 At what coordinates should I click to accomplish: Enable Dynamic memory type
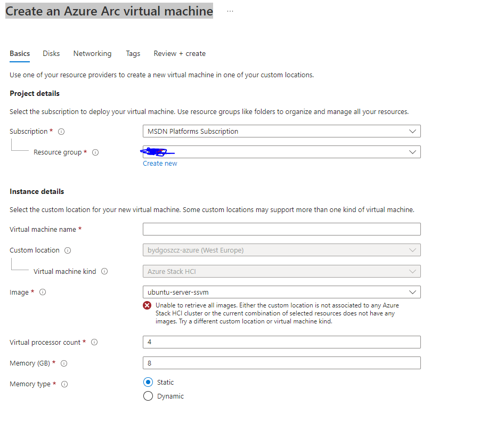coord(148,396)
